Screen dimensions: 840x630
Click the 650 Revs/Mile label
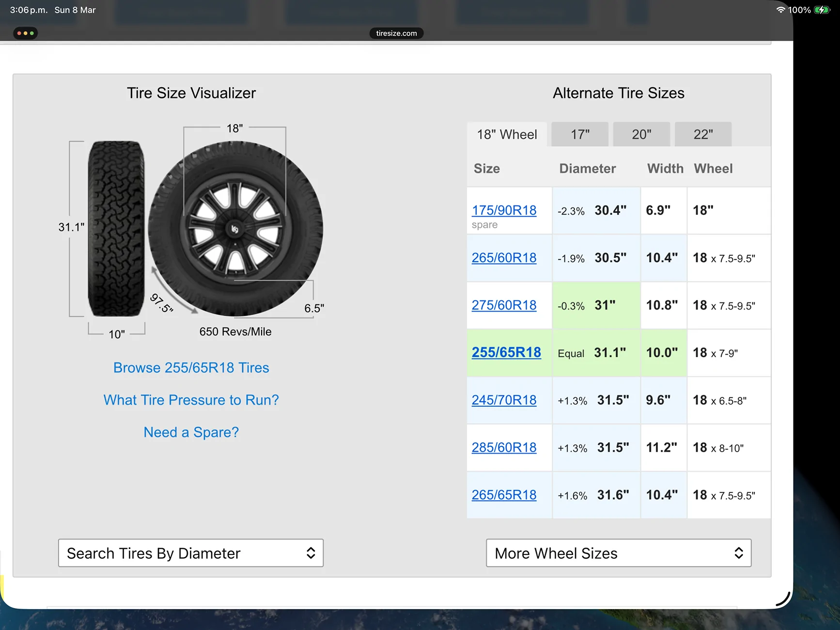pyautogui.click(x=235, y=331)
